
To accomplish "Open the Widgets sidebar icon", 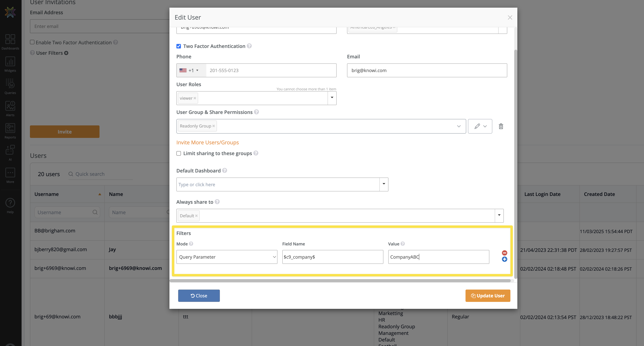I will [x=10, y=64].
